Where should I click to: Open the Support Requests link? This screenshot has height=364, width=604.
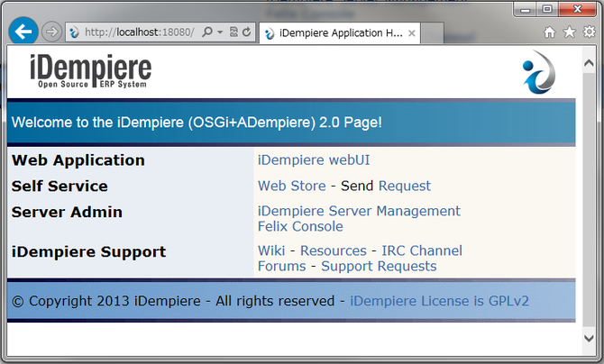click(379, 266)
